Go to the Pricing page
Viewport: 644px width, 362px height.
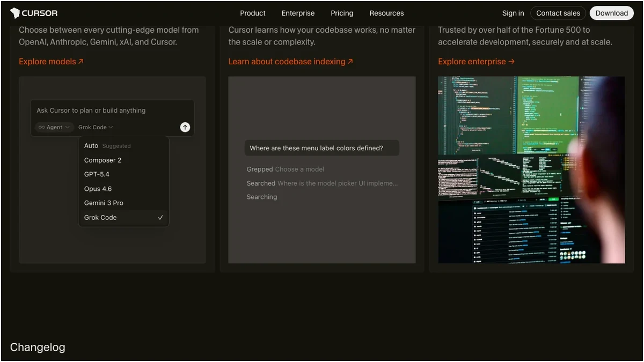click(x=342, y=13)
